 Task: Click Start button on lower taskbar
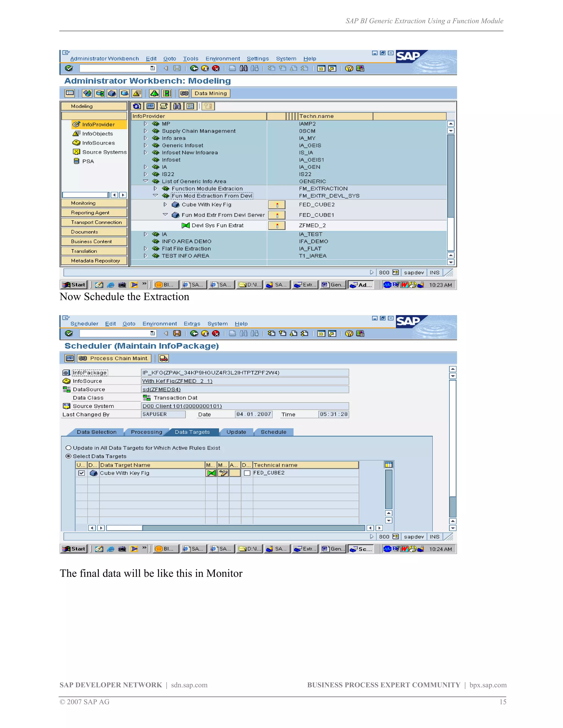[74, 549]
